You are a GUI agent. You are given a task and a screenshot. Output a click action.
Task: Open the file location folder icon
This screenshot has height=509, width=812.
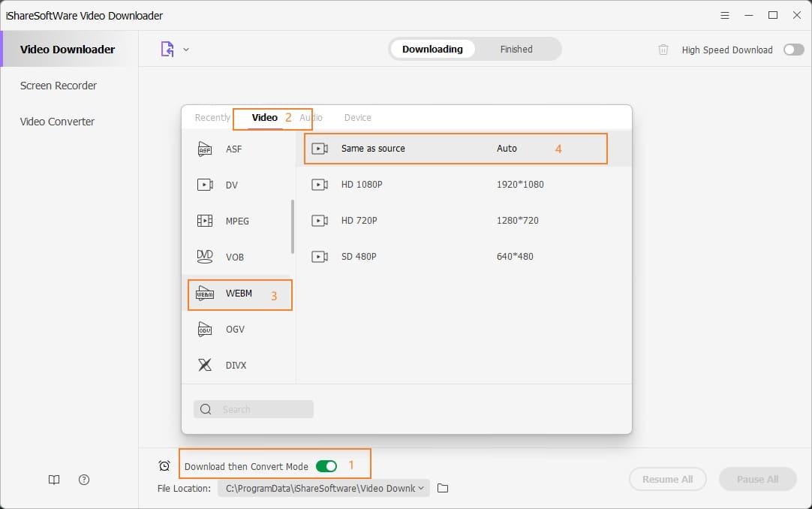pos(442,488)
